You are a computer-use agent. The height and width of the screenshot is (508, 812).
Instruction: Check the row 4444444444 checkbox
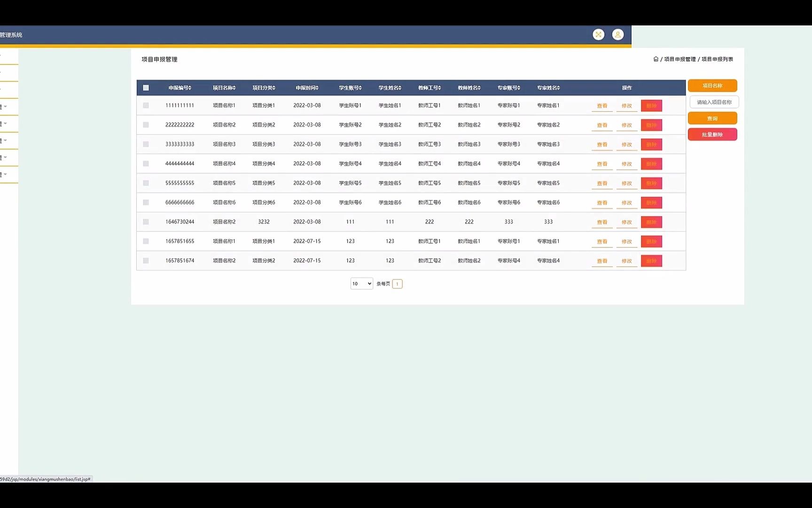tap(146, 164)
